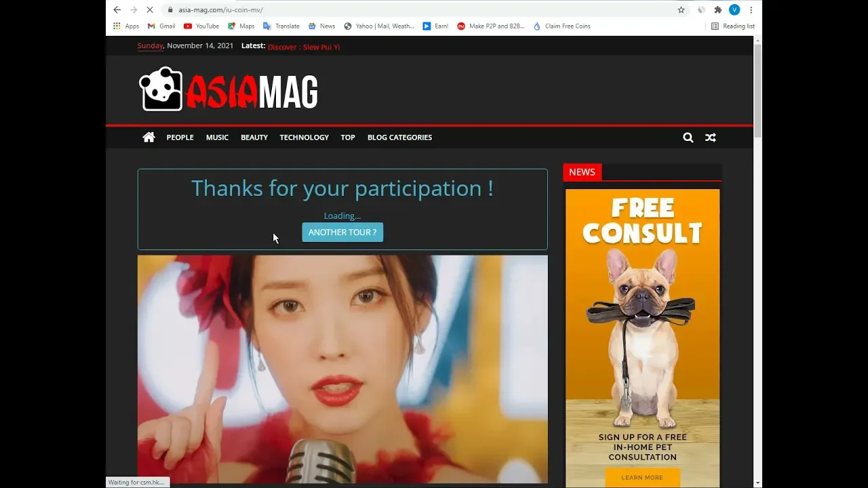Open the Technology section
Viewport: 868px width, 488px height.
pyautogui.click(x=304, y=138)
